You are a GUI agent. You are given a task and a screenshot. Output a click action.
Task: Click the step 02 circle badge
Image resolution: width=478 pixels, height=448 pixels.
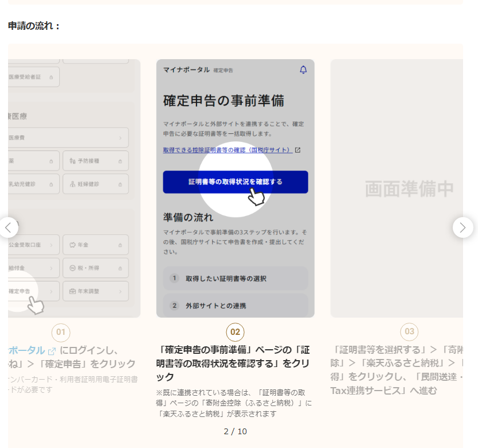pyautogui.click(x=235, y=332)
